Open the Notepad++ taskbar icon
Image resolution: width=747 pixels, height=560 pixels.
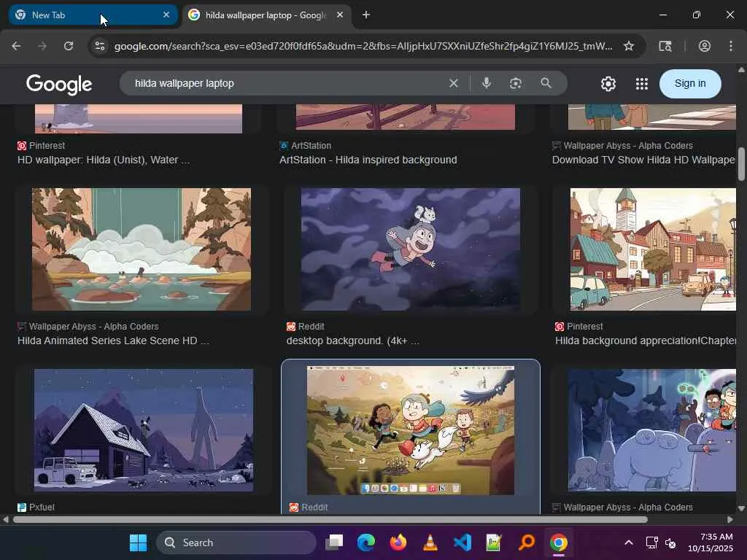pos(494,542)
